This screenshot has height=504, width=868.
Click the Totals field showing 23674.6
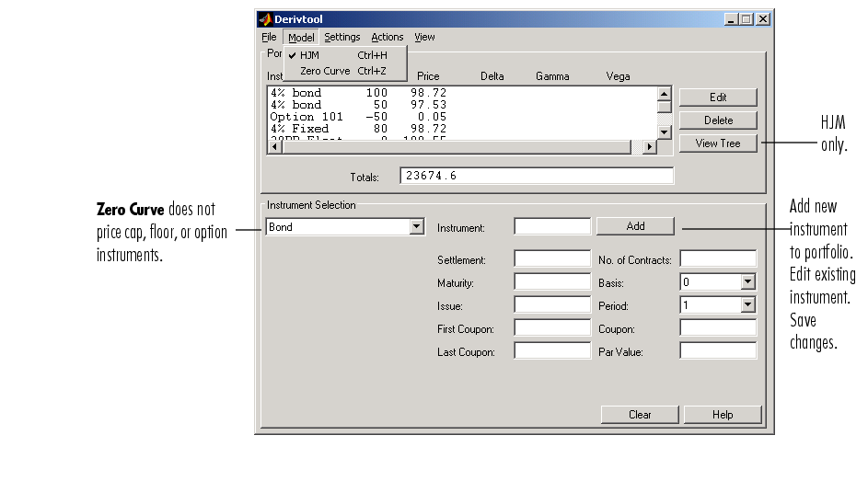click(x=537, y=176)
